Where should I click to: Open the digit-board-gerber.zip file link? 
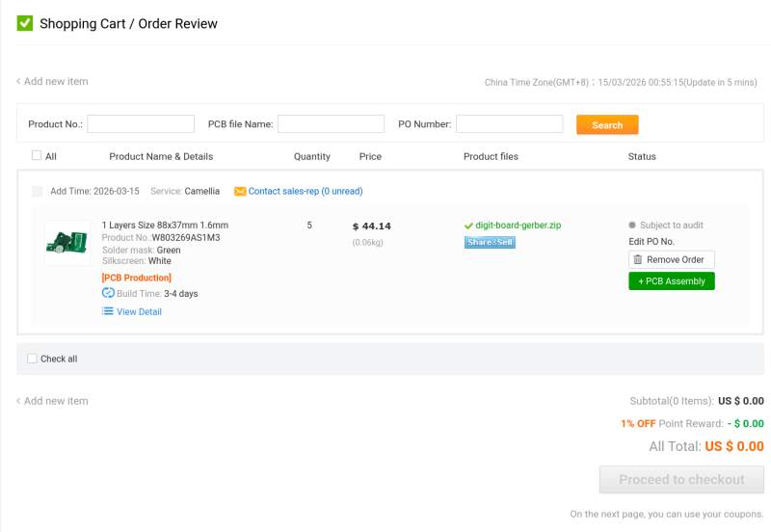pos(518,226)
